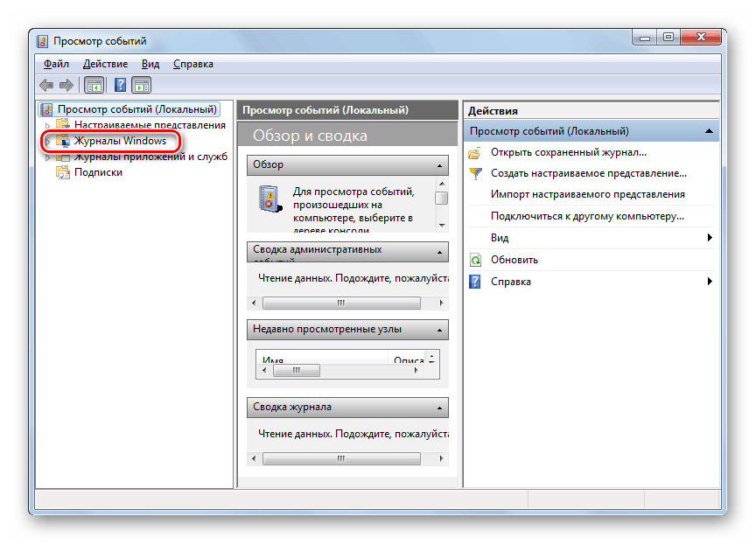Viewport: 756px width, 544px height.
Task: Click the Журналы Windows folder icon
Action: click(63, 141)
